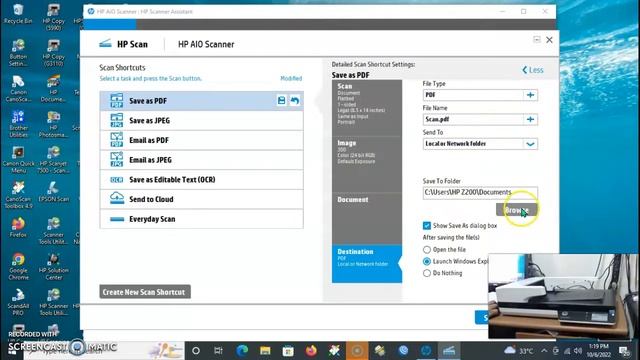Open HP Scanjet 7500 desktop shortcut
The height and width of the screenshot is (360, 640).
point(53,160)
